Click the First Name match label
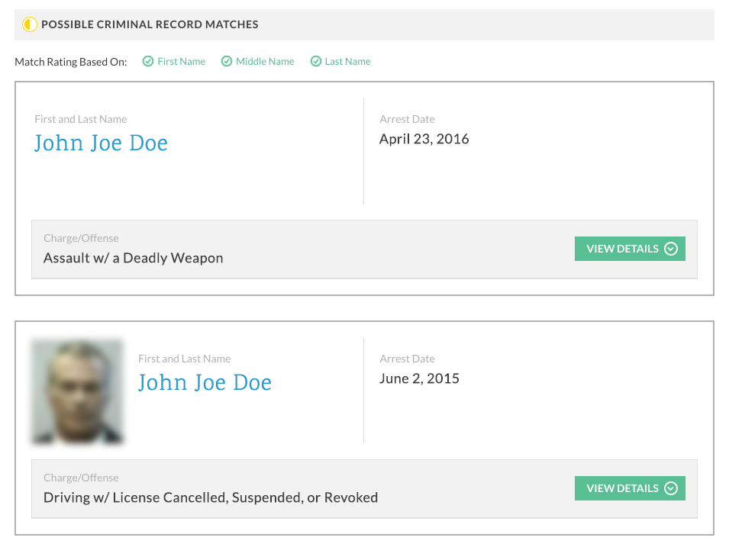The image size is (729, 560). 182,61
